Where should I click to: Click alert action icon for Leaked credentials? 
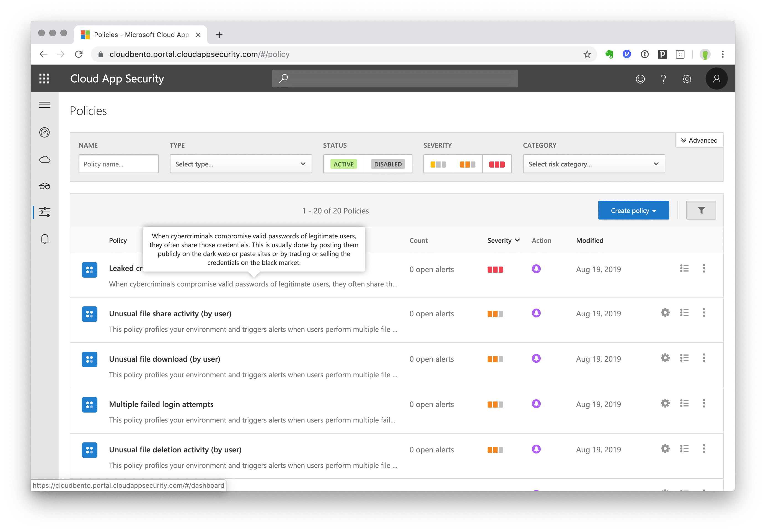click(x=536, y=269)
